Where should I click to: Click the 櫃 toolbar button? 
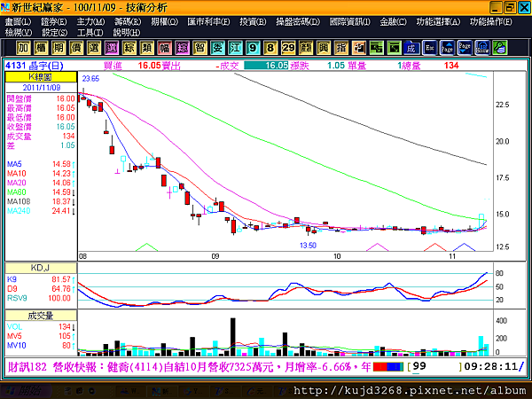(x=41, y=48)
